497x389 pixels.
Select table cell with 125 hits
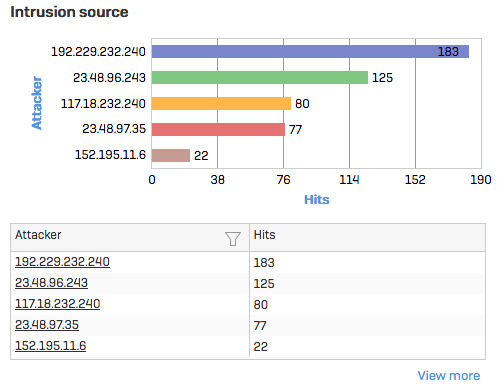coord(367,283)
